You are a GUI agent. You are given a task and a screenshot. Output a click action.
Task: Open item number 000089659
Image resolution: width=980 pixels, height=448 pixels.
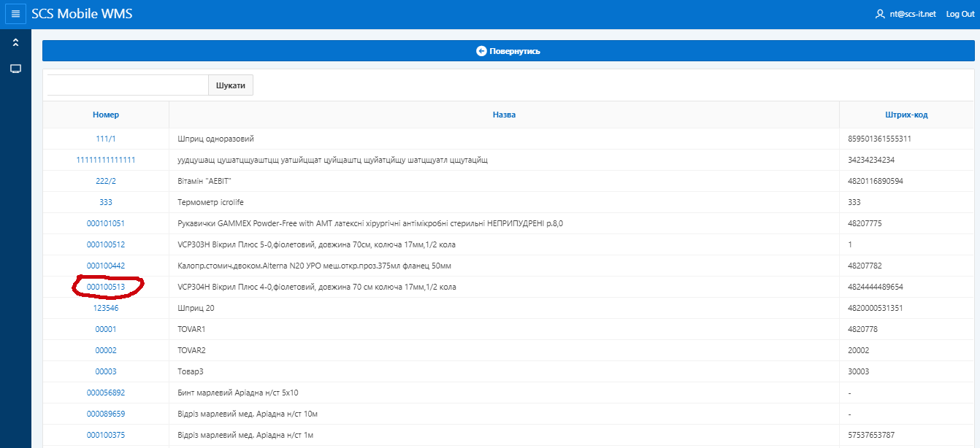106,414
